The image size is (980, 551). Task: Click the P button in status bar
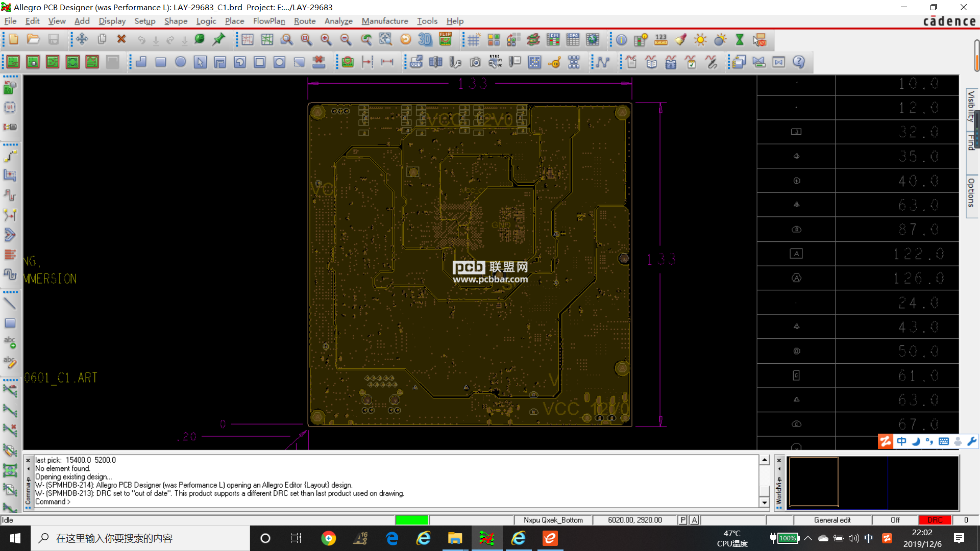click(682, 520)
